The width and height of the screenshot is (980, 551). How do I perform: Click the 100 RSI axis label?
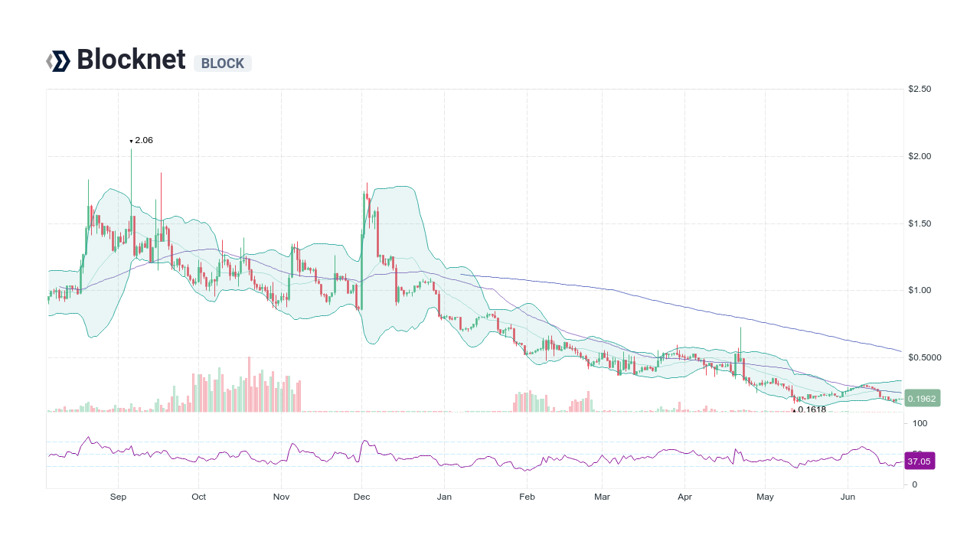tap(920, 423)
